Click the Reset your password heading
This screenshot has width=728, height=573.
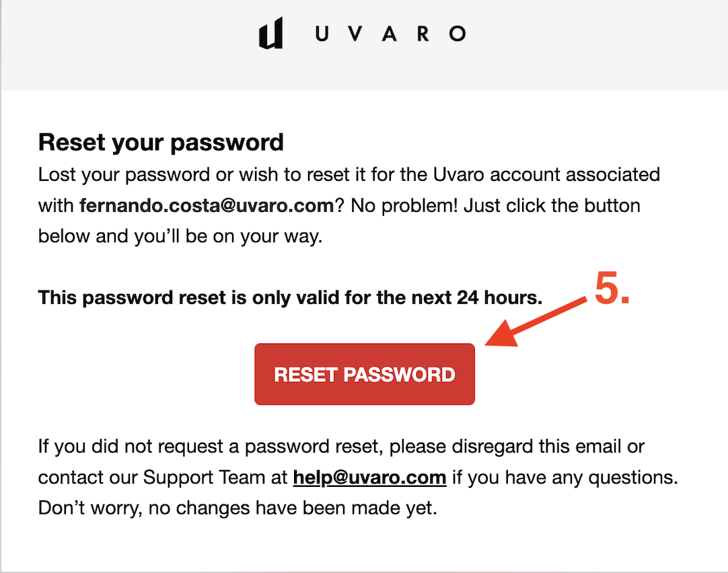161,143
